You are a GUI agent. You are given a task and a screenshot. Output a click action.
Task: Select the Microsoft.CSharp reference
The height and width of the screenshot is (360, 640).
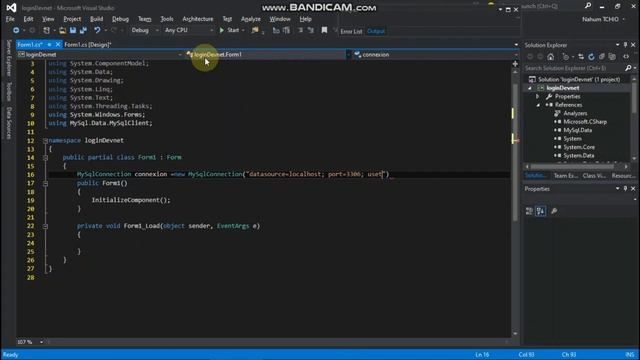click(x=585, y=122)
